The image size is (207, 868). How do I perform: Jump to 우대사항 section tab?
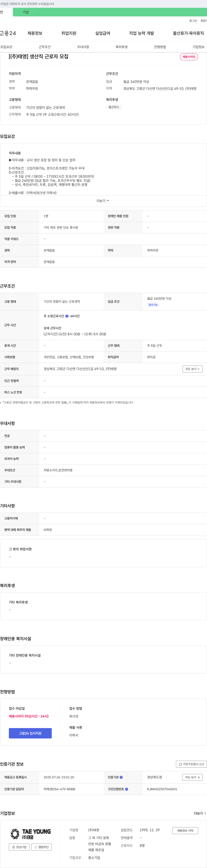[83, 47]
